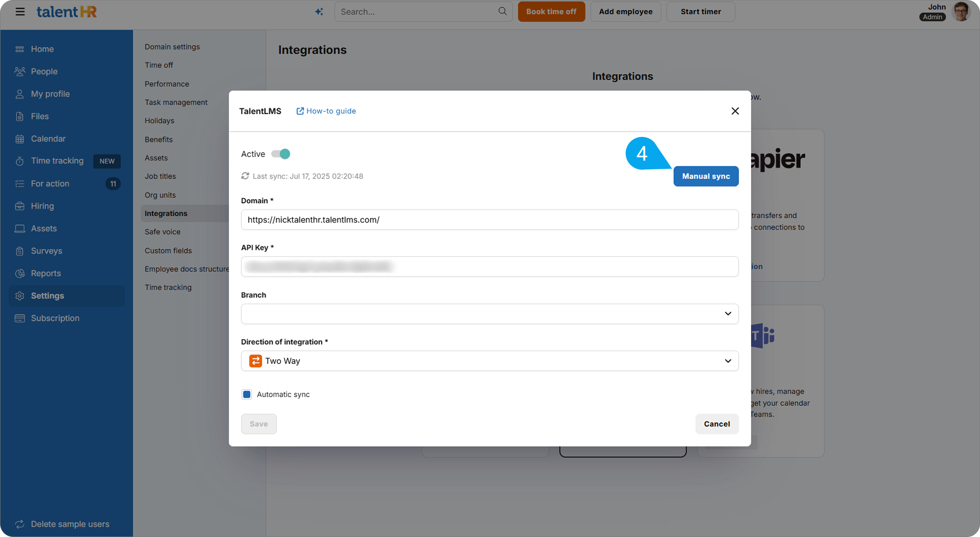The width and height of the screenshot is (980, 537).
Task: Close the TalentLMS dialog
Action: coord(735,111)
